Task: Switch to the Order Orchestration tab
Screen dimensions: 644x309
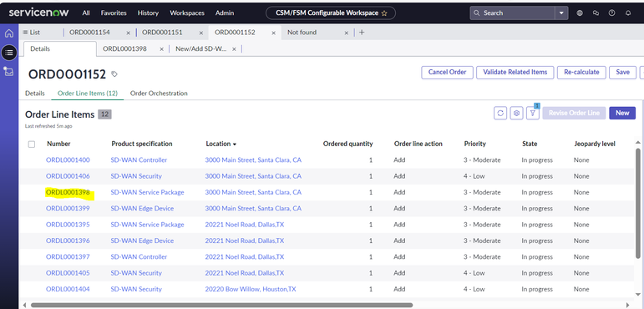Action: (159, 94)
